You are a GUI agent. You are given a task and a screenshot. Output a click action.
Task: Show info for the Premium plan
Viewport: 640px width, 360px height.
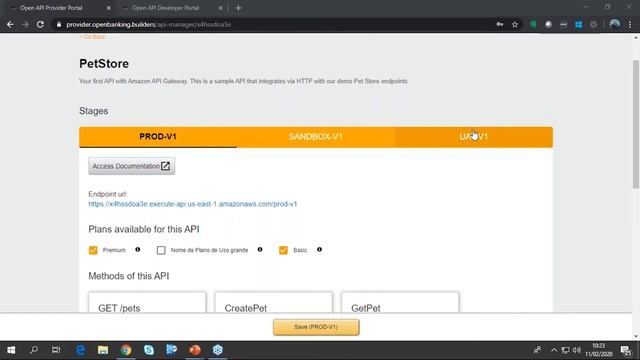pos(138,249)
